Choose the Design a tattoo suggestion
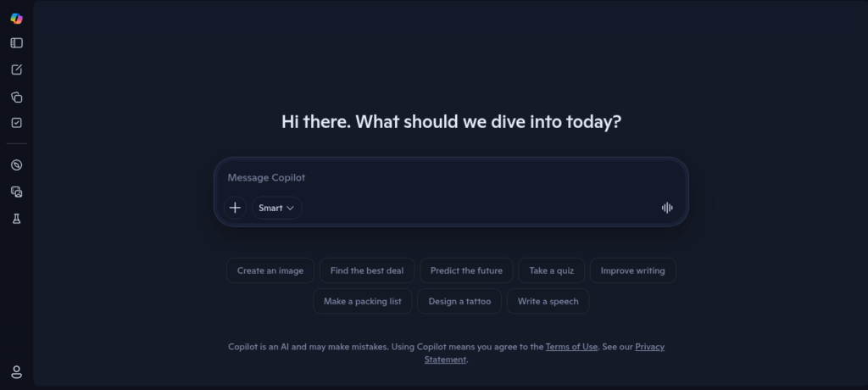 tap(459, 301)
